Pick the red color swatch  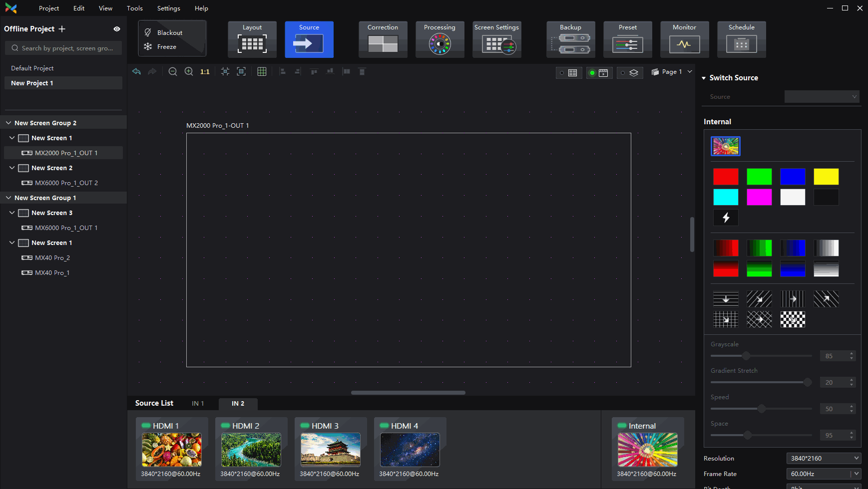(x=726, y=177)
